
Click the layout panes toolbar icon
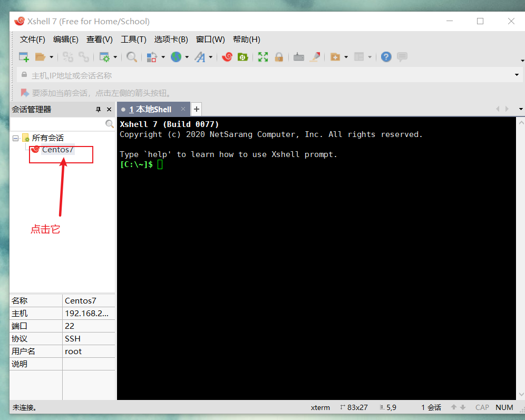click(359, 57)
